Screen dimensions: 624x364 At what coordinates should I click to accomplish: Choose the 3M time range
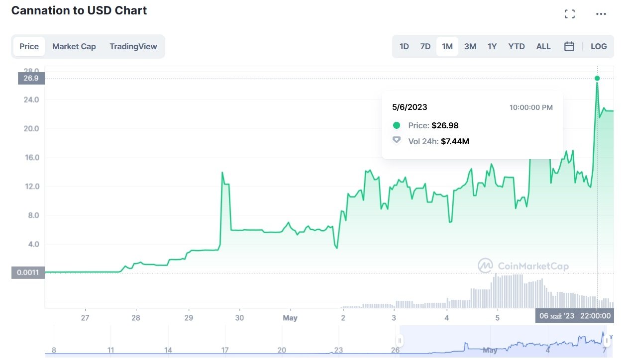[470, 46]
